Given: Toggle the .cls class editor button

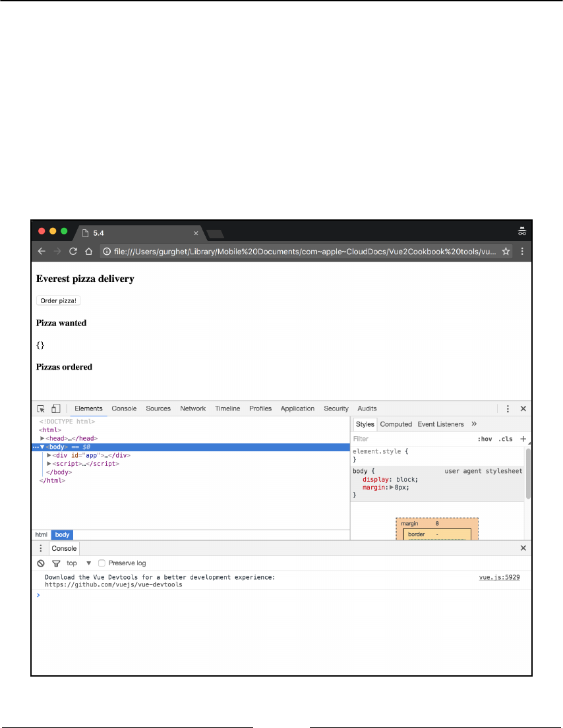Looking at the screenshot, I should tap(506, 439).
